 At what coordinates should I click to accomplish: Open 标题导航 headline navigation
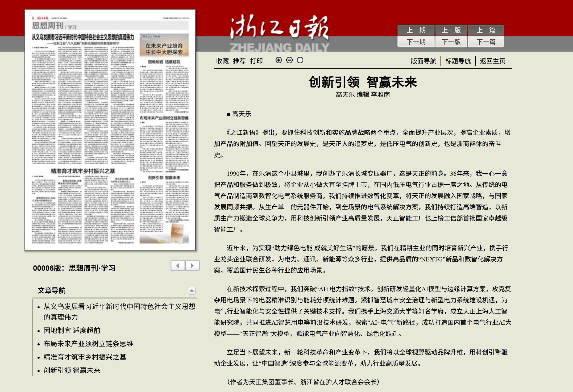pyautogui.click(x=458, y=61)
